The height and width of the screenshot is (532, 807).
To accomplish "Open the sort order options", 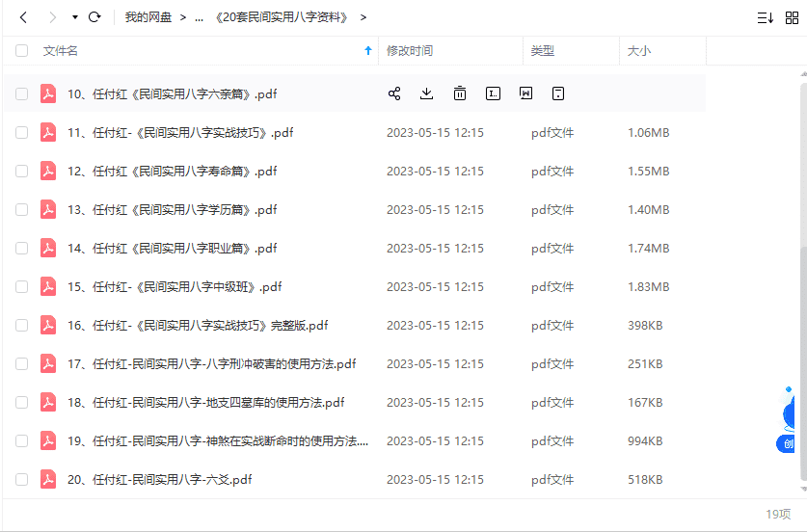I will click(x=765, y=17).
